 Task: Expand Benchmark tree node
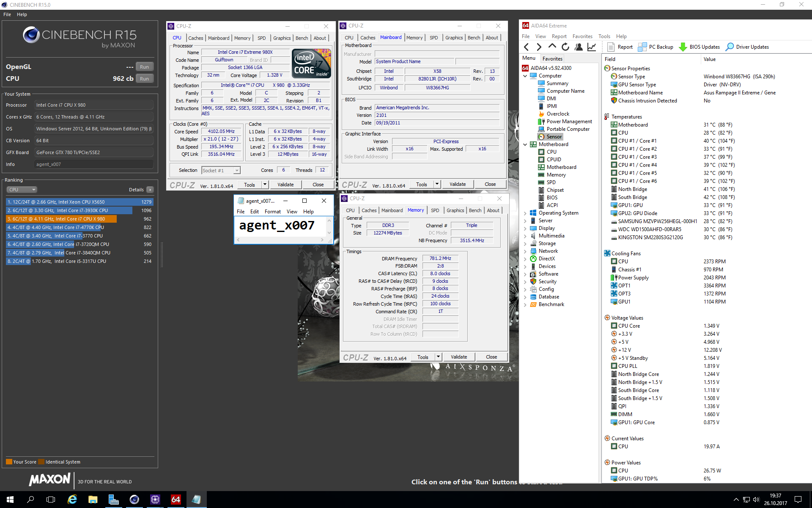525,304
